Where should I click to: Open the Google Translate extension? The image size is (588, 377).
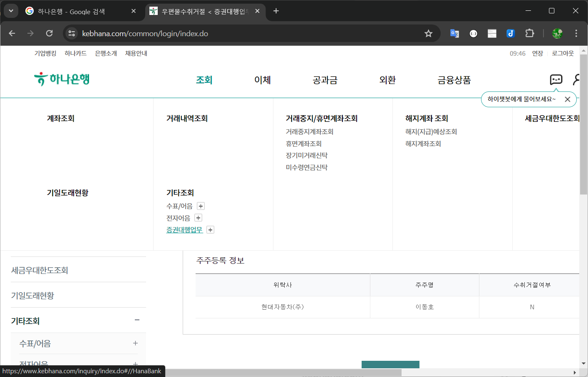(454, 34)
